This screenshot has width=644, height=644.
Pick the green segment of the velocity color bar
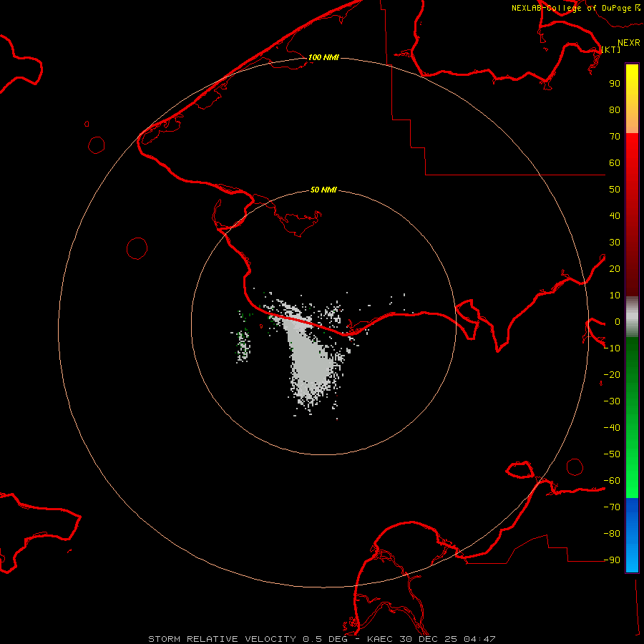(x=632, y=418)
